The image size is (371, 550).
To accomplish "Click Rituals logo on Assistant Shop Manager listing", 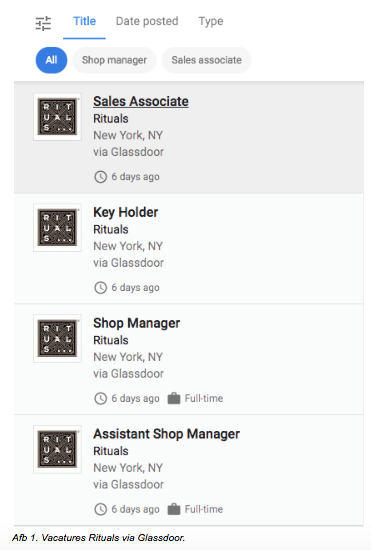I will (x=57, y=449).
